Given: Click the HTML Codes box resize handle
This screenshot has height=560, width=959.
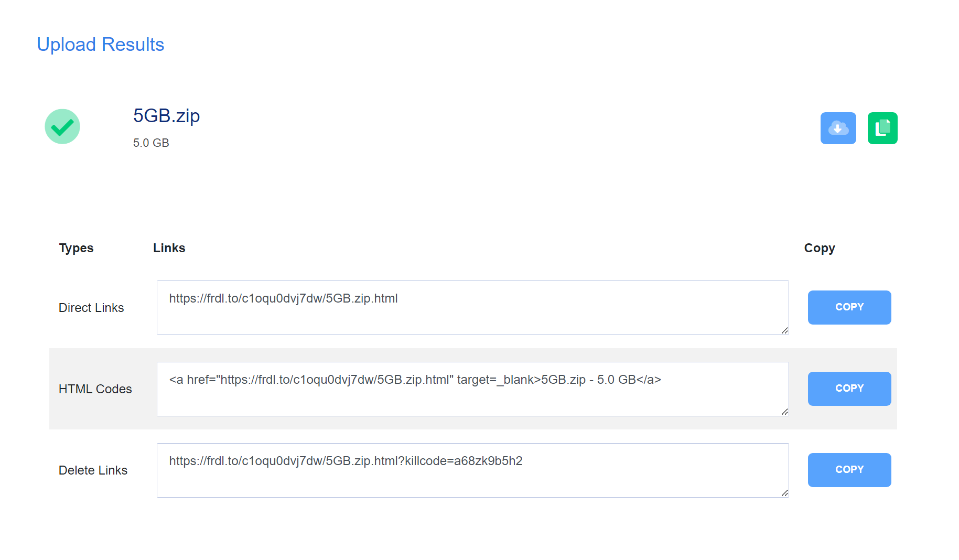Looking at the screenshot, I should coord(784,412).
